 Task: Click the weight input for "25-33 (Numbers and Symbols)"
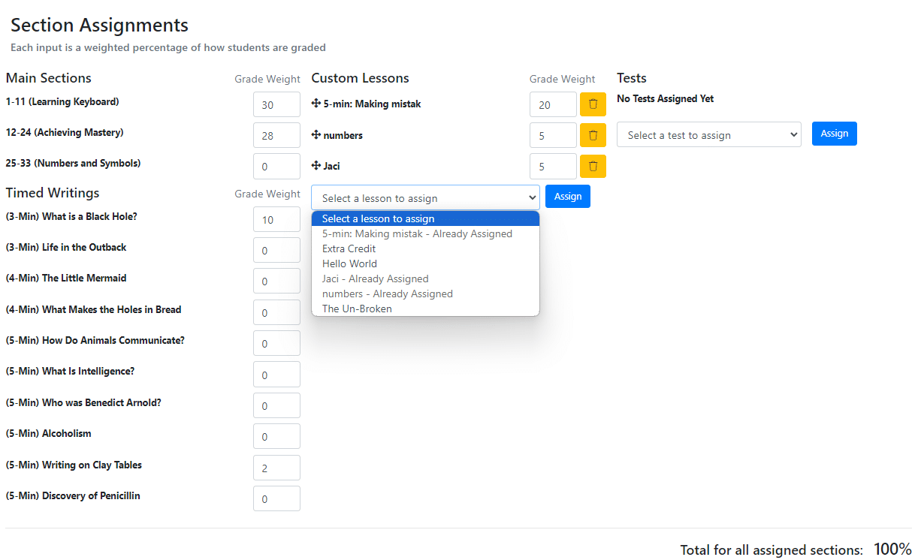[276, 166]
